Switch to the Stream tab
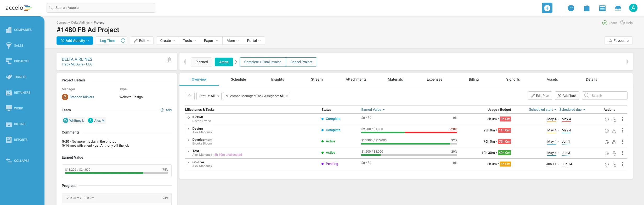This screenshot has width=644, height=205. click(317, 79)
